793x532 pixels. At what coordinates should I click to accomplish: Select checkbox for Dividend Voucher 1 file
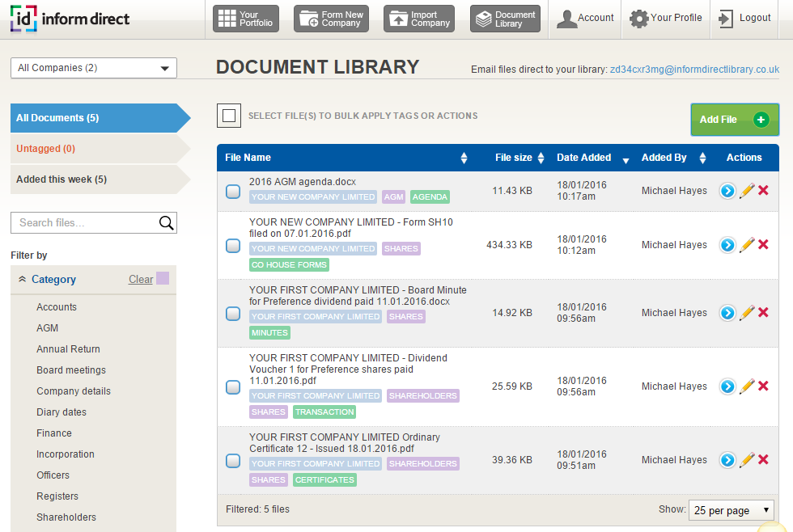tap(233, 387)
